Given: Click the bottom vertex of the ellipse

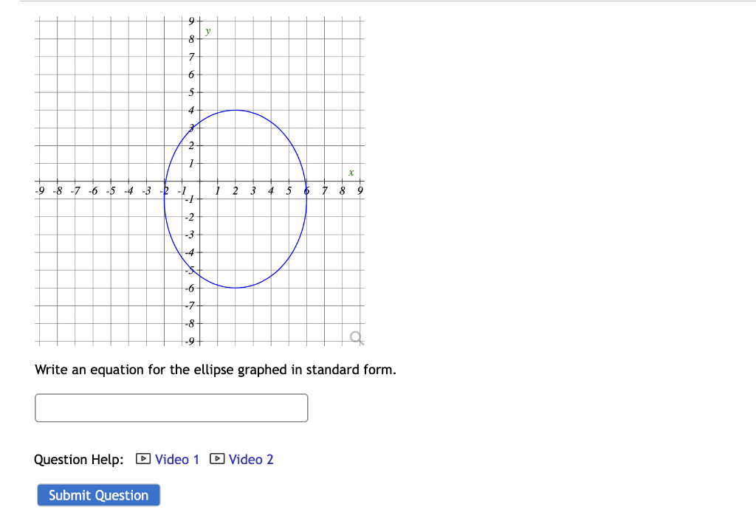Looking at the screenshot, I should pos(234,287).
